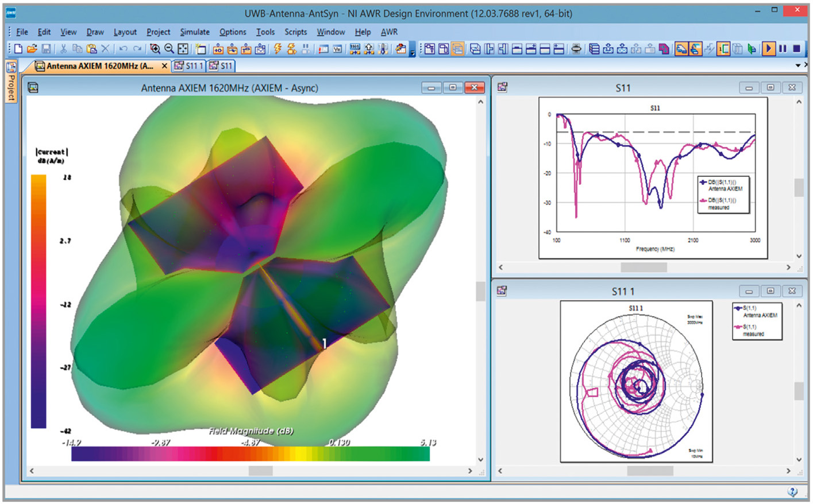Image resolution: width=813 pixels, height=504 pixels.
Task: Click the 'Field Magnitude (dB)' label
Action: coord(251,431)
